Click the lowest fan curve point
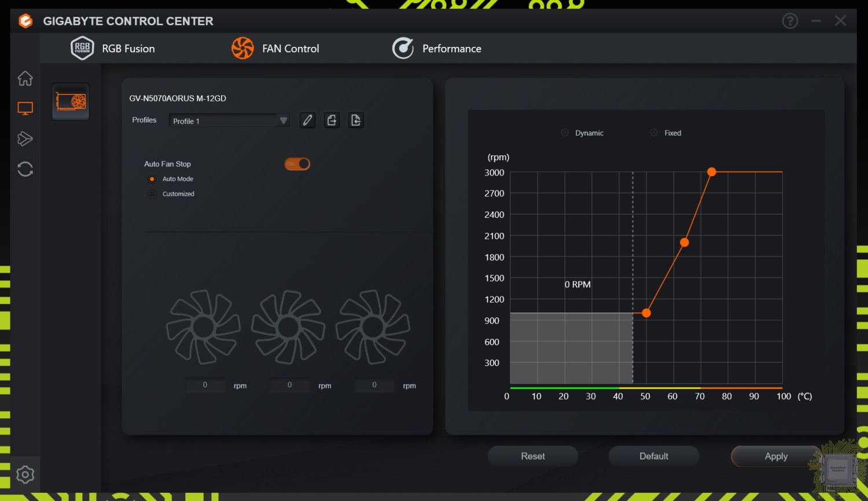The image size is (868, 501). point(646,313)
